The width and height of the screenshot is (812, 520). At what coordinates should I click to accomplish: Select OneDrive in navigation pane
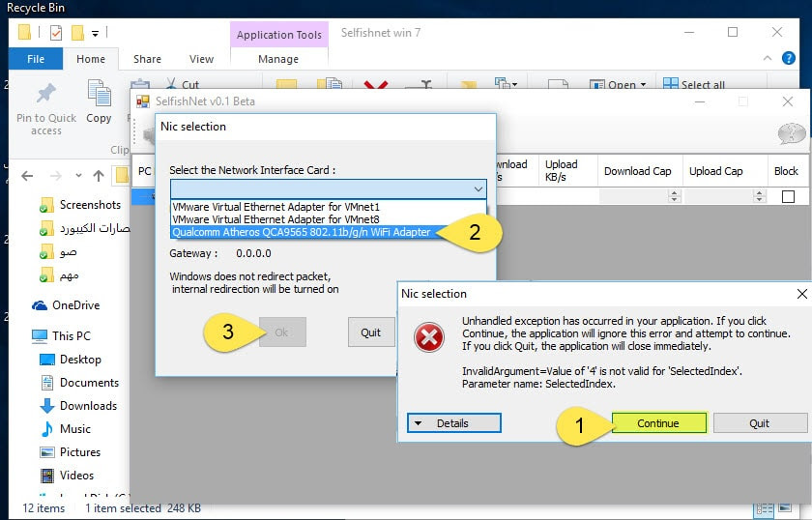coord(66,305)
